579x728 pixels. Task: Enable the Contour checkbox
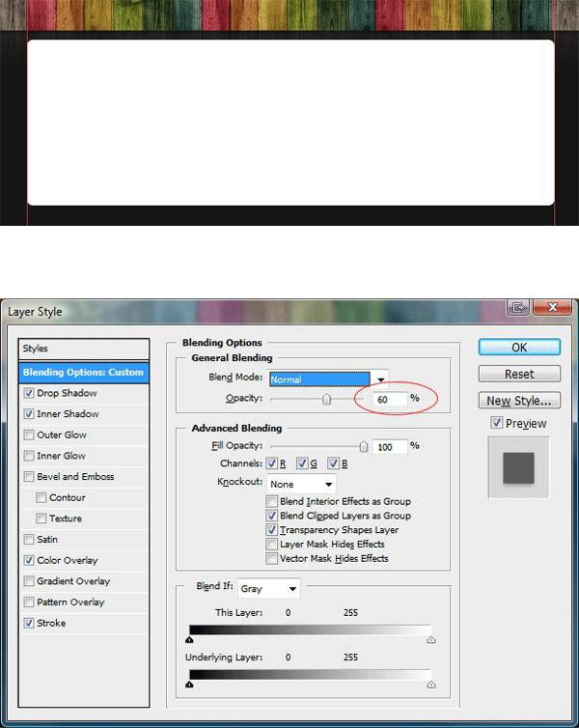coord(41,497)
